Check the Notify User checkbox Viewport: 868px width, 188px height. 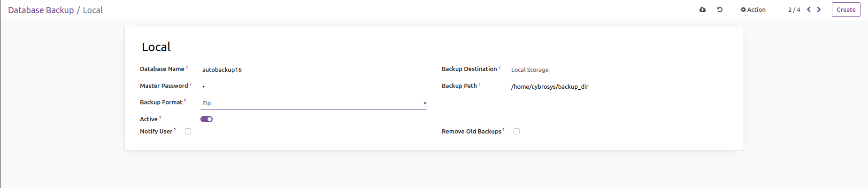click(188, 132)
